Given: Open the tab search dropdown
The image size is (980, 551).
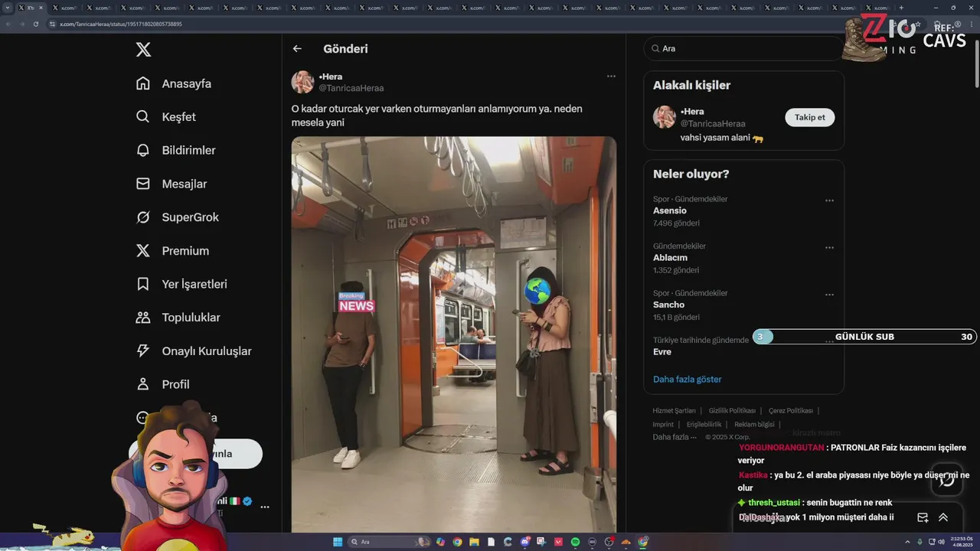Looking at the screenshot, I should pyautogui.click(x=8, y=8).
